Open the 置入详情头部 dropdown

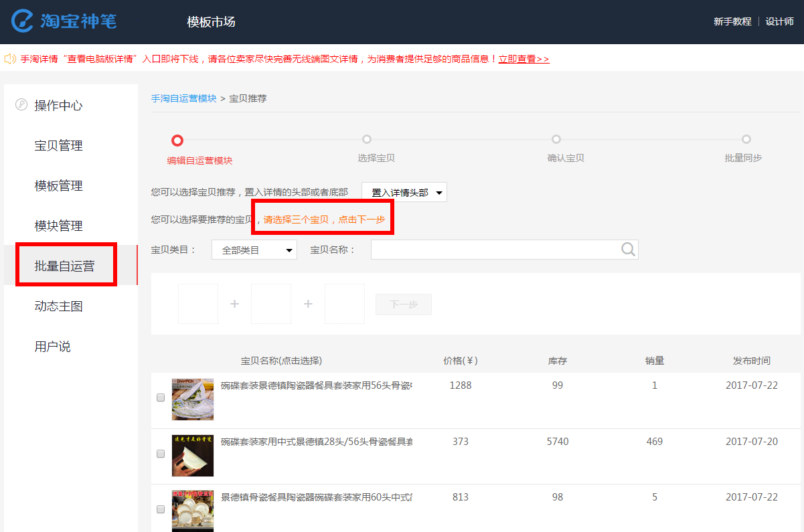pyautogui.click(x=404, y=193)
